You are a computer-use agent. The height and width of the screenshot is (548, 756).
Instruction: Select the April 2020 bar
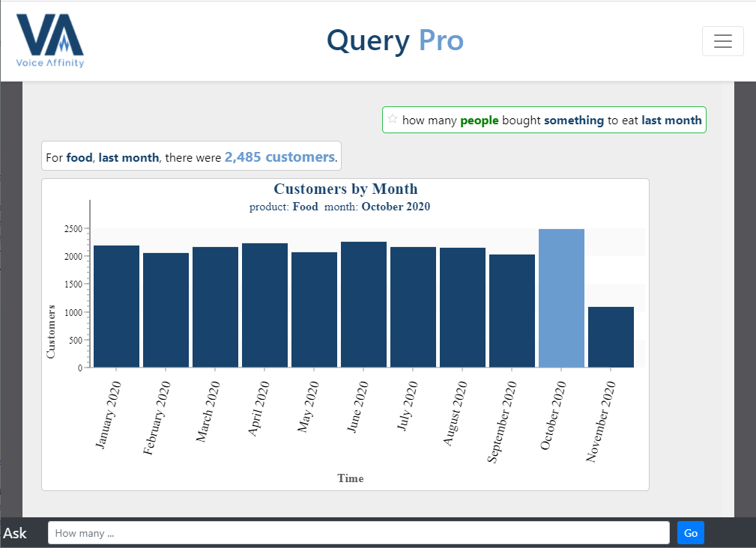point(264,305)
